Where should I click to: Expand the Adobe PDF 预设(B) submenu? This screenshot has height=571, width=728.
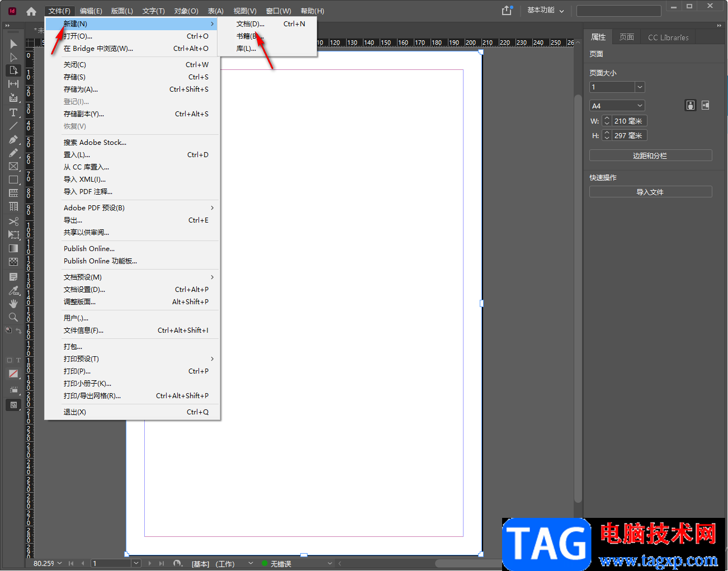(x=133, y=207)
